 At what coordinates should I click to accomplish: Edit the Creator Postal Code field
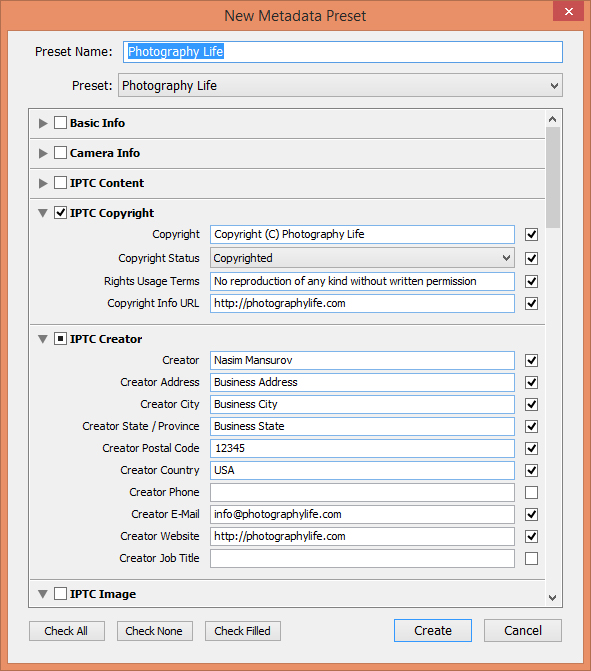click(362, 448)
